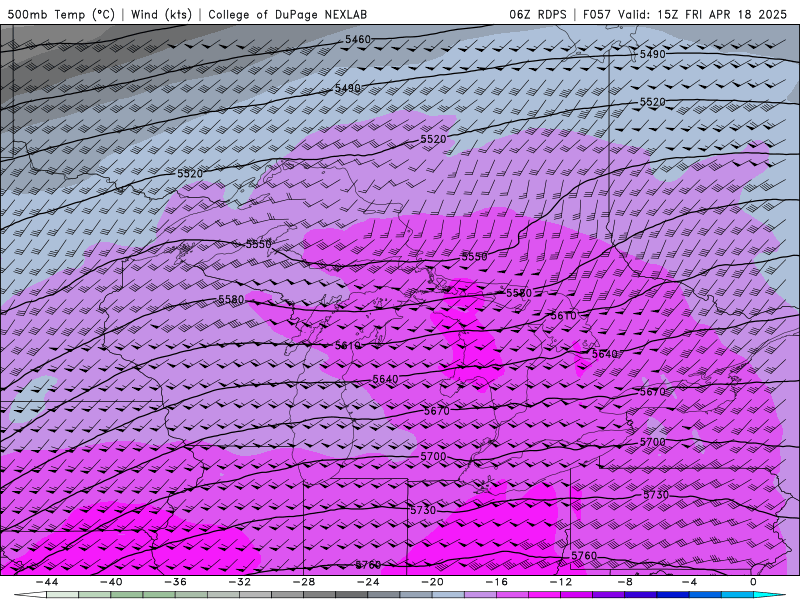Click the leftmost 5520 contour label

click(190, 173)
